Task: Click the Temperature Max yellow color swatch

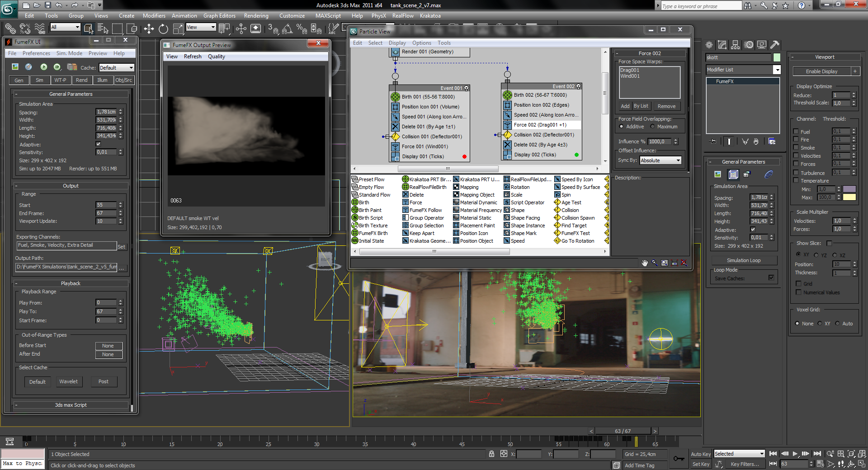Action: tap(849, 197)
